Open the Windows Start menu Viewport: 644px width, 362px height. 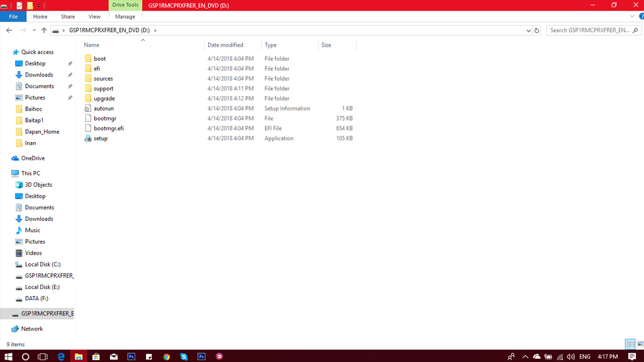8,357
